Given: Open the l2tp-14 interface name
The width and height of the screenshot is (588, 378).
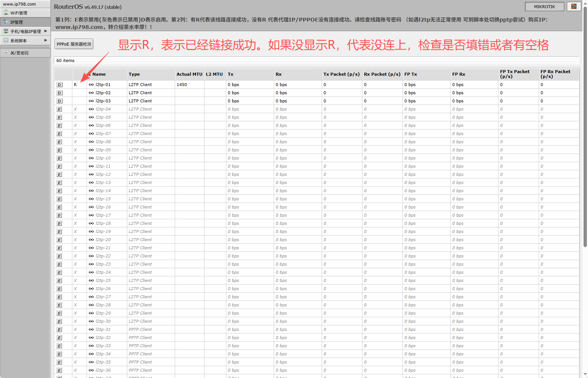Looking at the screenshot, I should (103, 191).
